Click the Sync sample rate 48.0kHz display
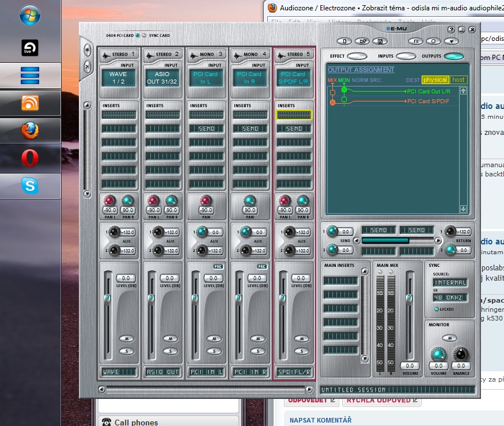This screenshot has width=504, height=426. tap(450, 298)
